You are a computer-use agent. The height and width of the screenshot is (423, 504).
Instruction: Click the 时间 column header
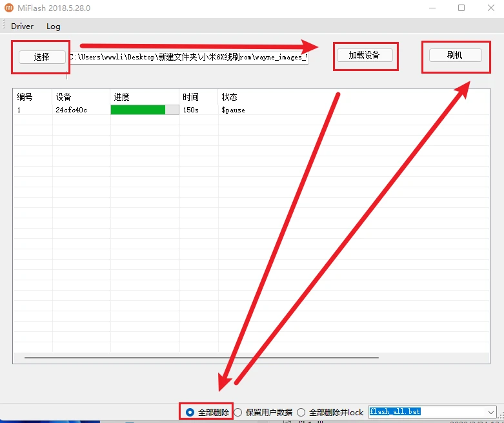pos(199,97)
